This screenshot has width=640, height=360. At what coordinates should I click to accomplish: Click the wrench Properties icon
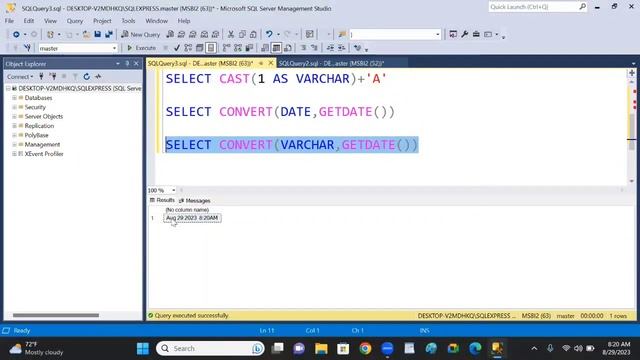point(464,35)
